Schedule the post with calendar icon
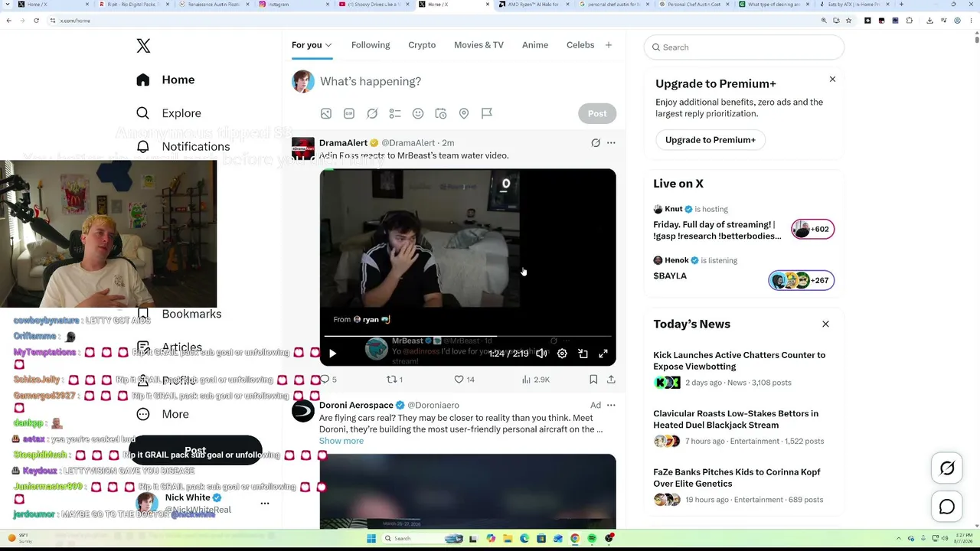The image size is (980, 551). [x=441, y=113]
